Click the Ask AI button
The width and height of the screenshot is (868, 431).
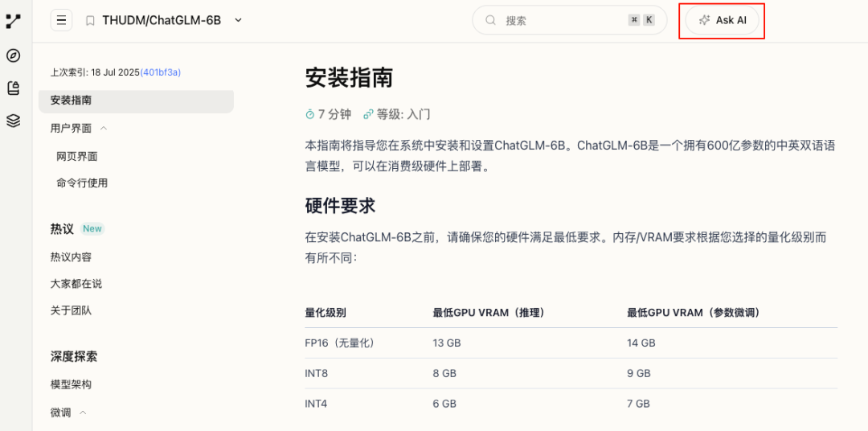tap(722, 20)
